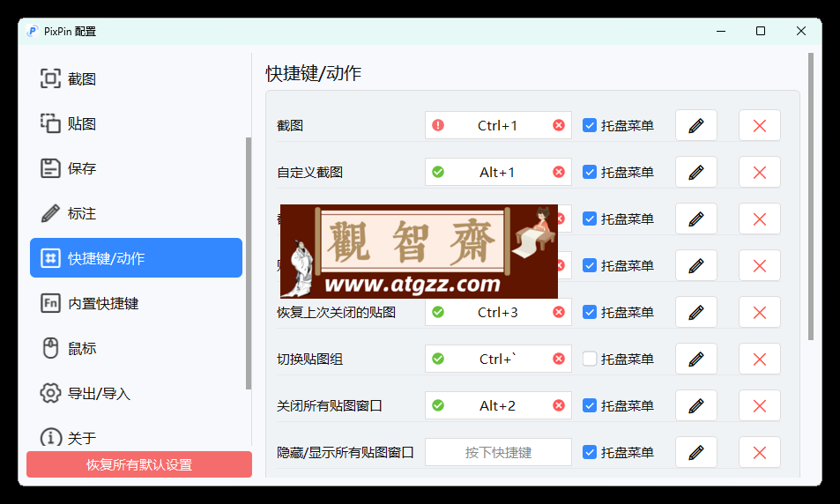Click the 关于 info icon
This screenshot has height=504, width=840.
(50, 438)
